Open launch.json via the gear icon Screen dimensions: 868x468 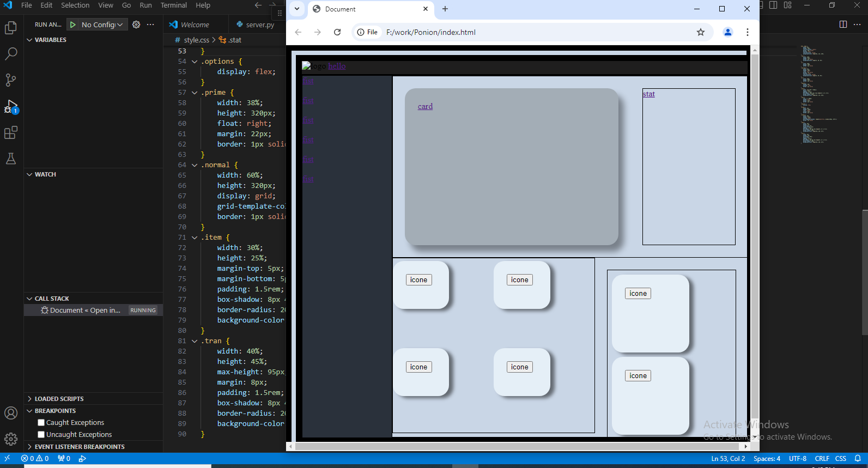point(136,25)
